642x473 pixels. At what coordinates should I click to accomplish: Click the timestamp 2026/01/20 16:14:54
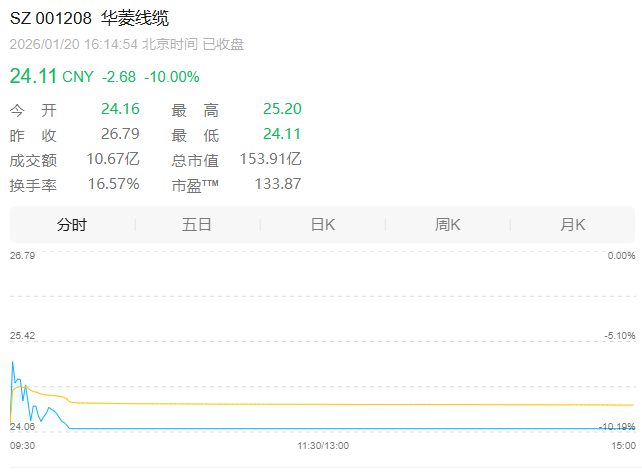coord(74,44)
